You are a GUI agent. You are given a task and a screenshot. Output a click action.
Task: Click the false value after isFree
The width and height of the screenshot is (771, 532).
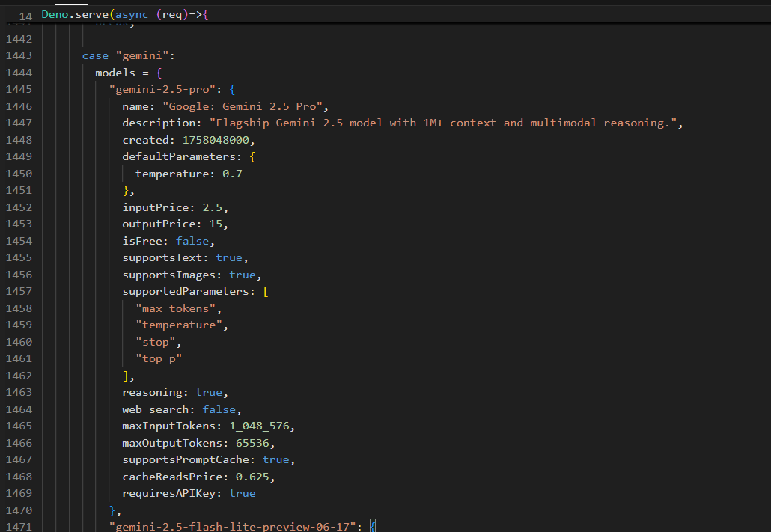coord(192,241)
